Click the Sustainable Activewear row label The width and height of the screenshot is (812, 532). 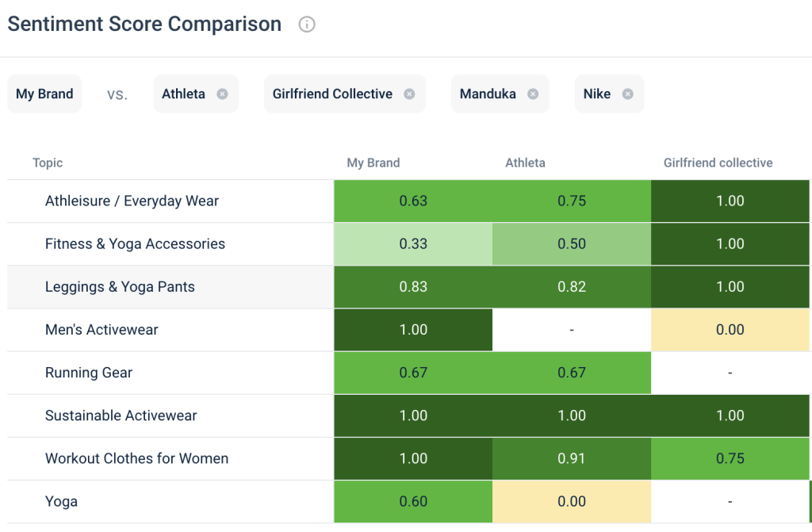pyautogui.click(x=121, y=415)
